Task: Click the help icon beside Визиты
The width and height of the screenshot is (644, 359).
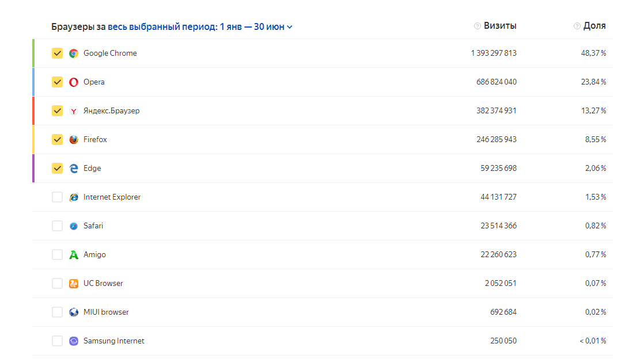Action: pyautogui.click(x=477, y=26)
